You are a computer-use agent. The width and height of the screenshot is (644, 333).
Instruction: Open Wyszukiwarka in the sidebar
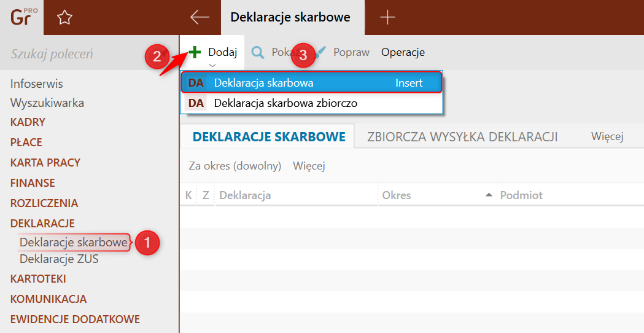tap(47, 103)
